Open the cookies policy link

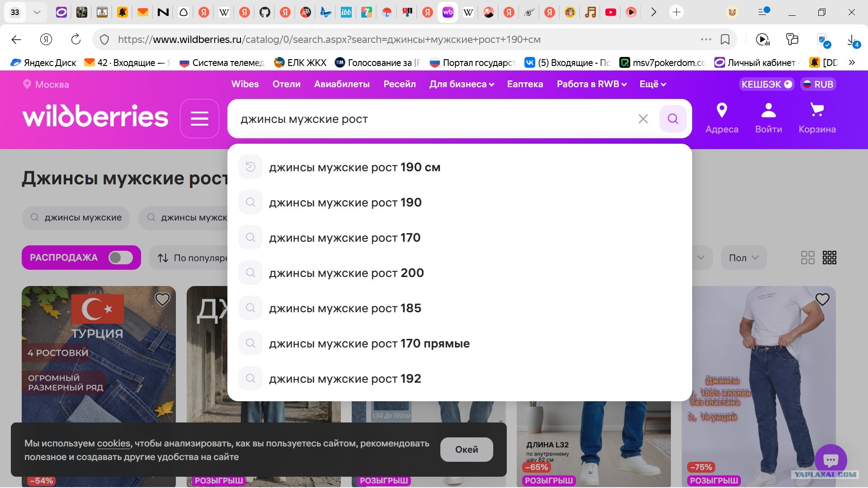click(113, 443)
